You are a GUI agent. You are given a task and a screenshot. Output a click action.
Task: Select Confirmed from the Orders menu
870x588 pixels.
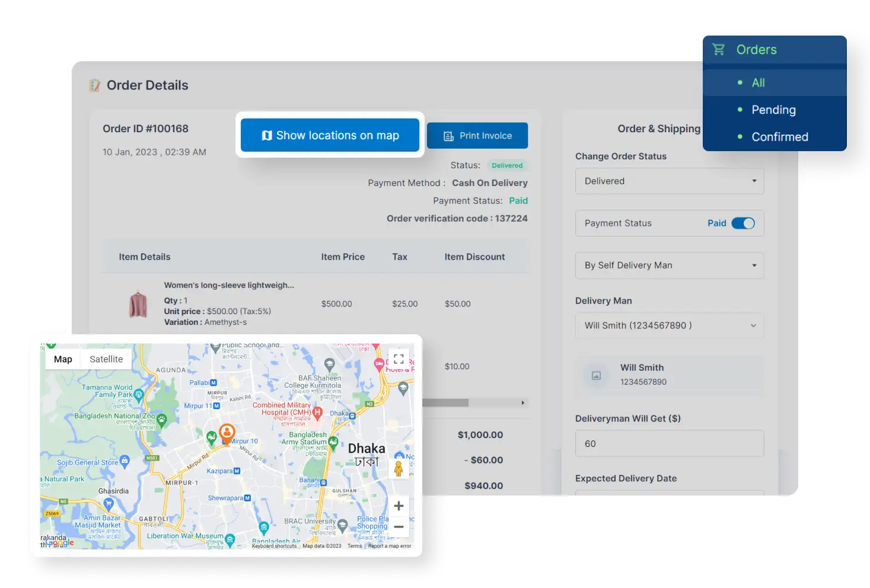click(779, 136)
